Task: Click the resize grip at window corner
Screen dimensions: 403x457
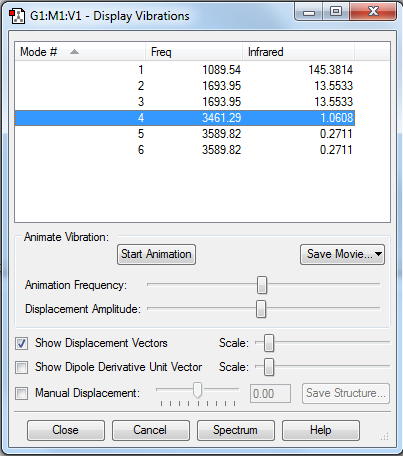Action: 384,436
